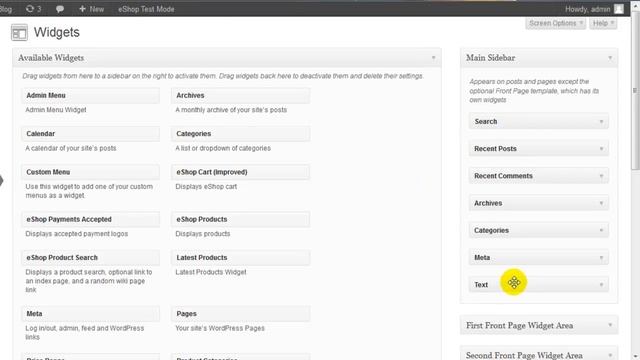Click 'A monthly archive of your site's posts'
Screen dimensions: 640x360
tap(231, 110)
